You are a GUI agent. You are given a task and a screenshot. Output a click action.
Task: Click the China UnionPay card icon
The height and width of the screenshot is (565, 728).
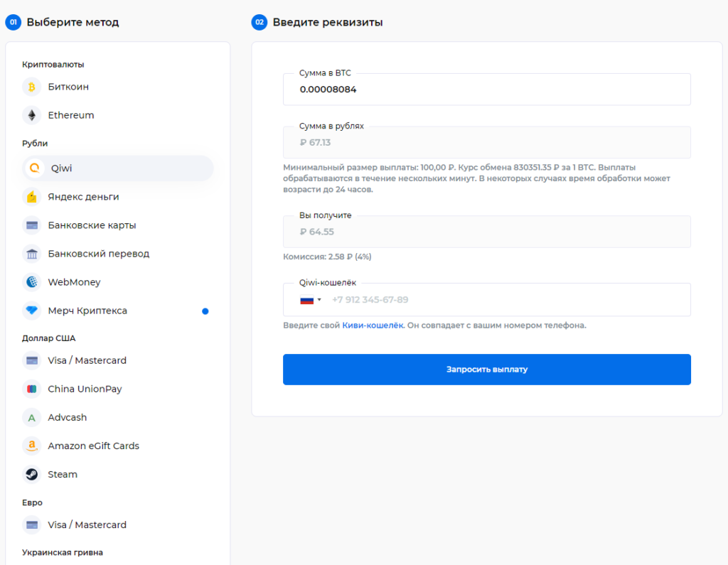31,389
